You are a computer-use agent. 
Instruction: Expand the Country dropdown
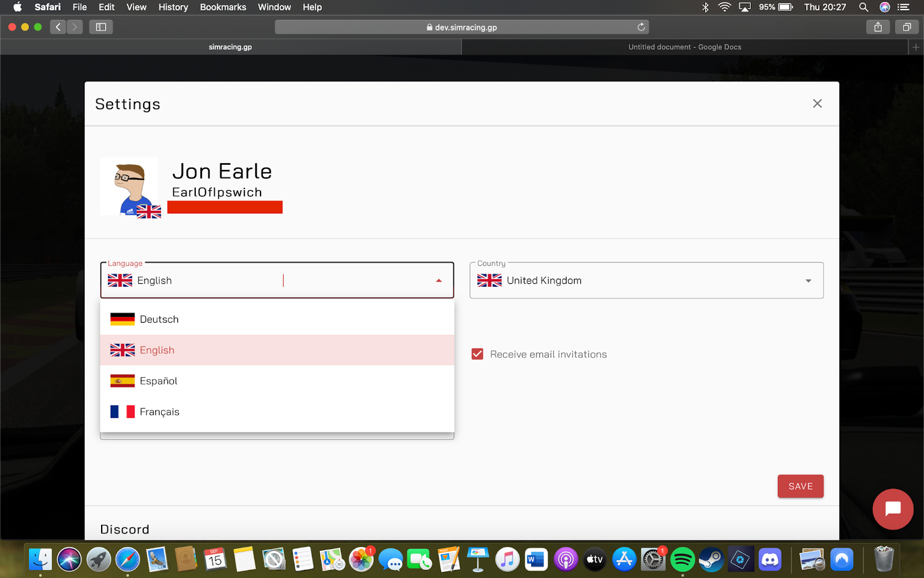point(808,281)
